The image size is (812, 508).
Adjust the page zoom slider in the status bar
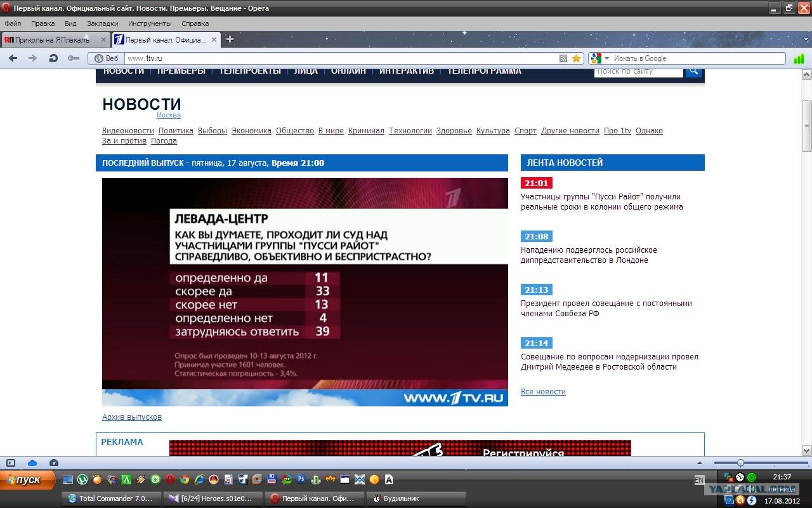761,463
